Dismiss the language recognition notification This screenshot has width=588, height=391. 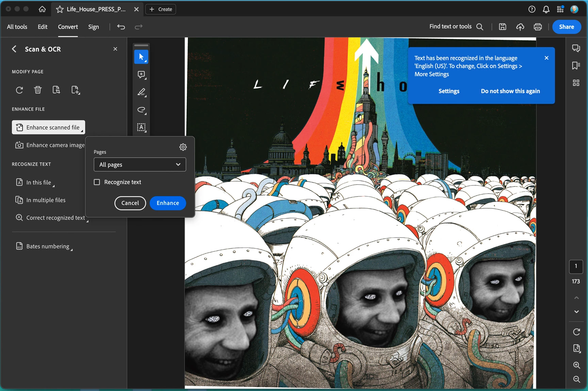tap(546, 58)
